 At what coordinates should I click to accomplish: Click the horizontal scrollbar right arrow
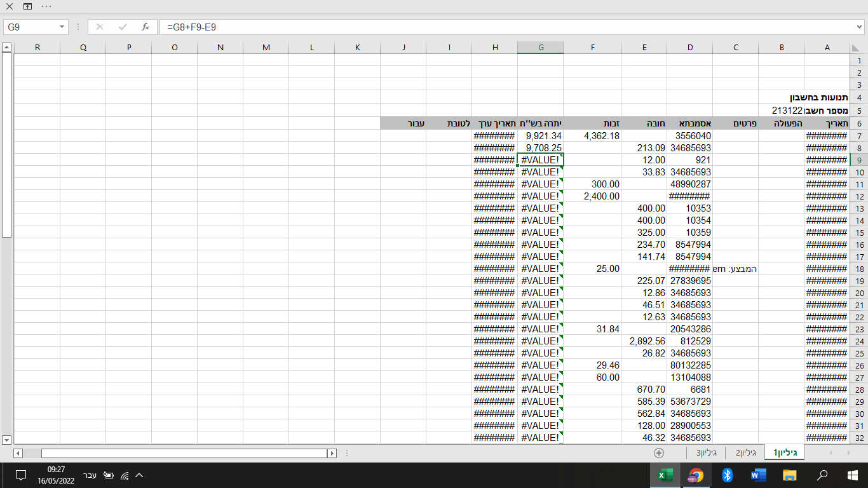pos(332,453)
